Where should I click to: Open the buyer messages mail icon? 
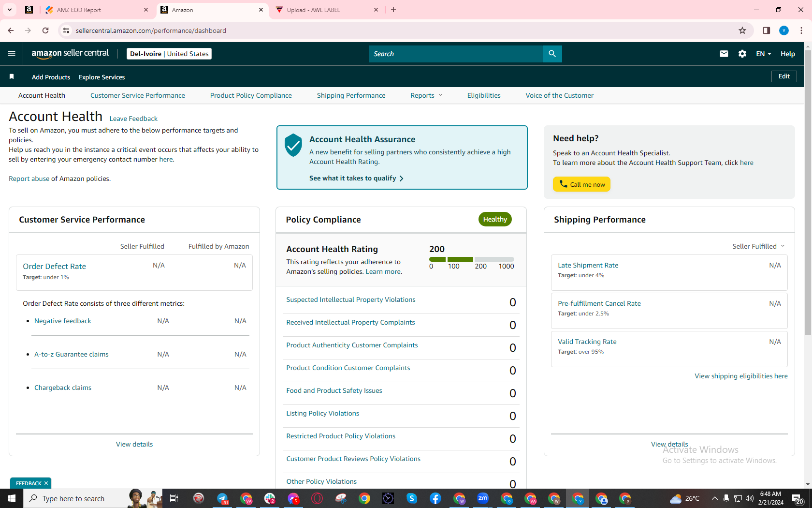[x=724, y=54]
